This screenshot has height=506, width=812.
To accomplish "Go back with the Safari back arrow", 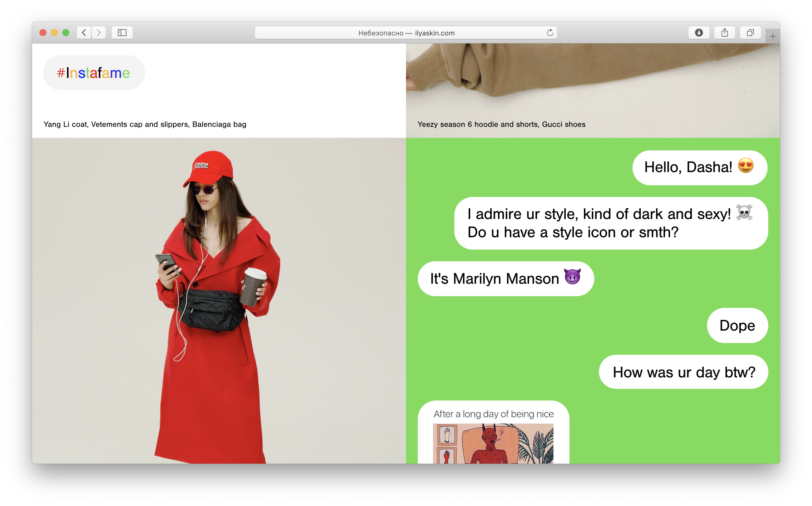I will pos(84,33).
